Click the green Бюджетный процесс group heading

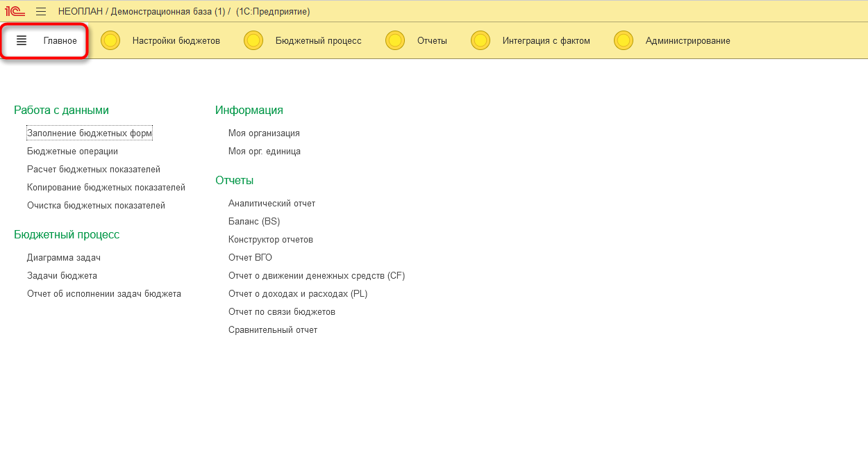(67, 234)
